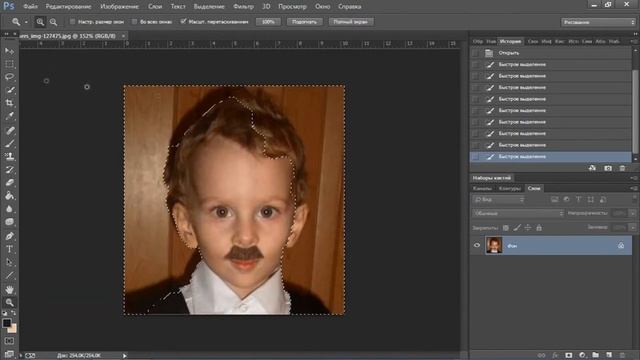Select the Pen tool
This screenshot has width=640, height=360.
click(9, 236)
